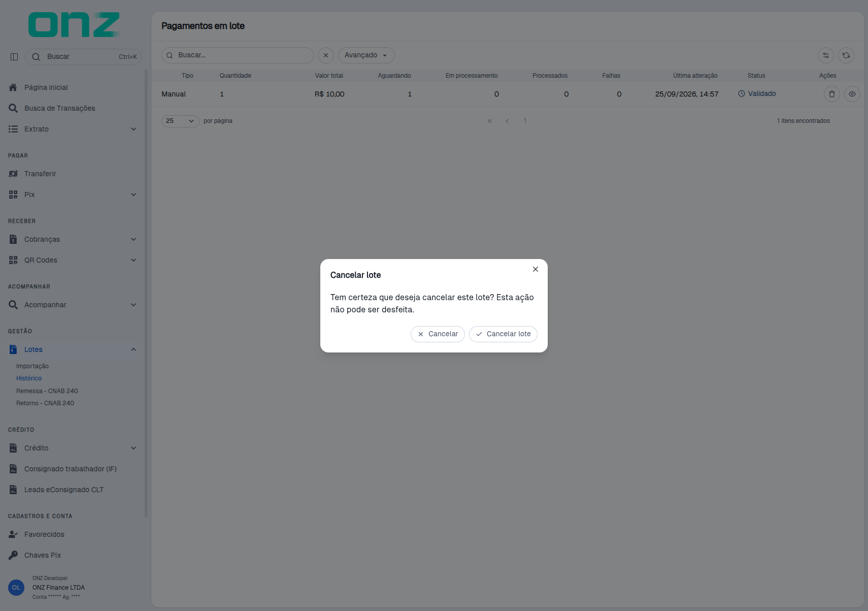Click the refresh table icon
Screen dimensions: 868x611
pyautogui.click(x=846, y=55)
